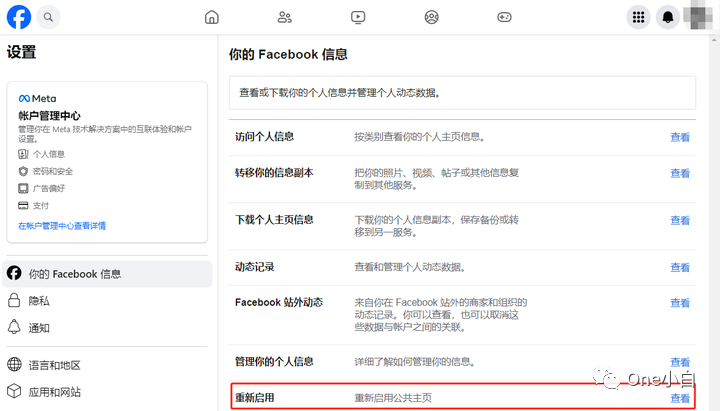Click 个人信息 text in account center card

tap(49, 154)
